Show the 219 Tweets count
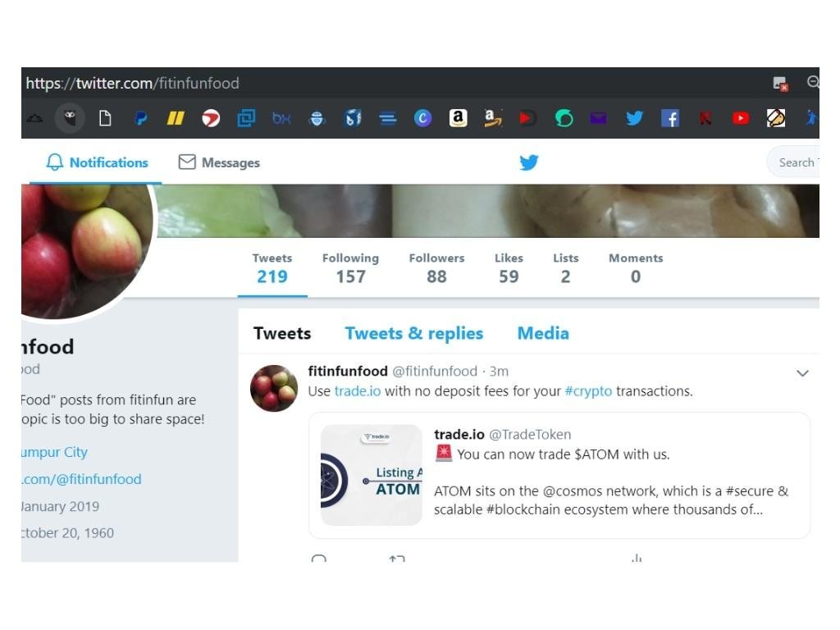Image resolution: width=840 pixels, height=630 pixels. pos(272,268)
